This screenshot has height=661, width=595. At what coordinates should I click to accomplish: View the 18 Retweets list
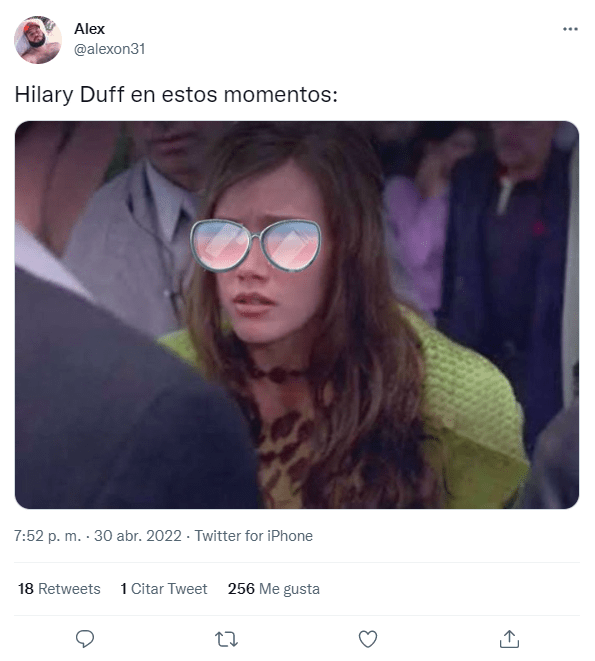[59, 588]
